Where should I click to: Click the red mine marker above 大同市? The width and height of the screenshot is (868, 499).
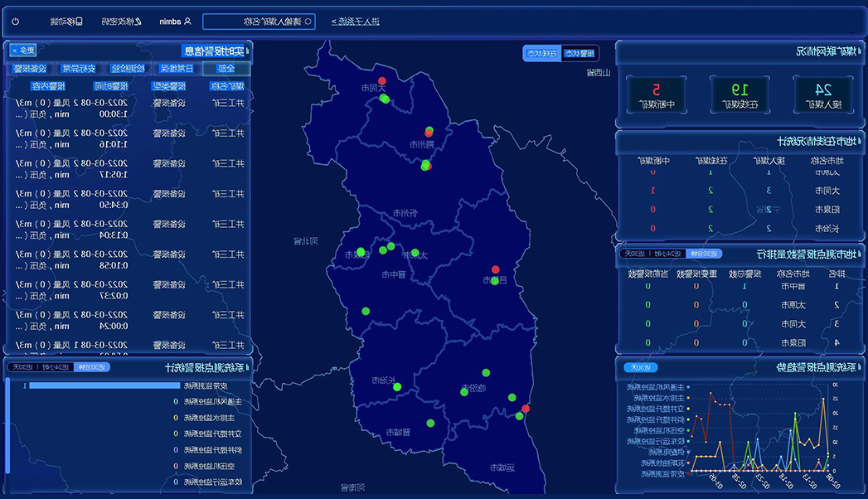click(x=381, y=80)
